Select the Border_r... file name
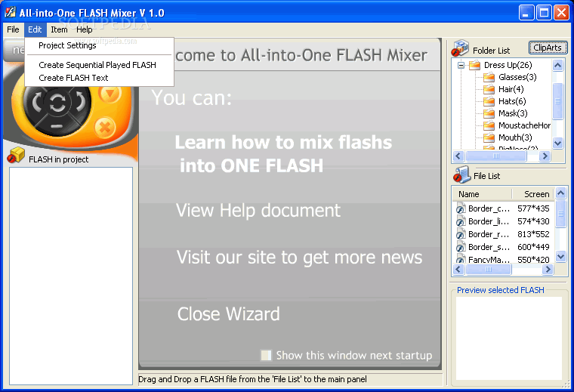This screenshot has width=574, height=392. click(489, 234)
